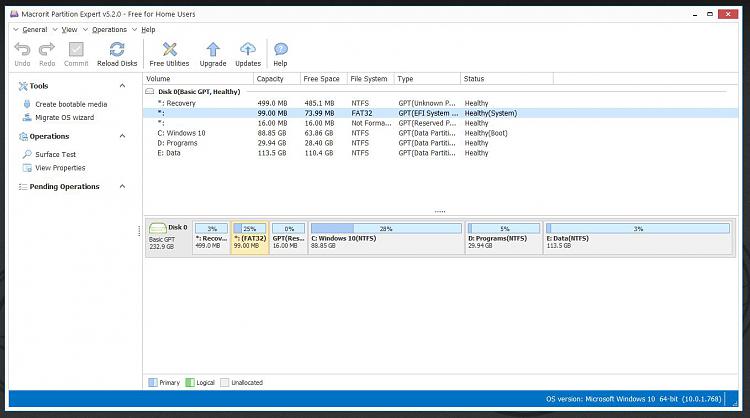750x418 pixels.
Task: Reload Disks via toolbar icon
Action: coord(117,49)
